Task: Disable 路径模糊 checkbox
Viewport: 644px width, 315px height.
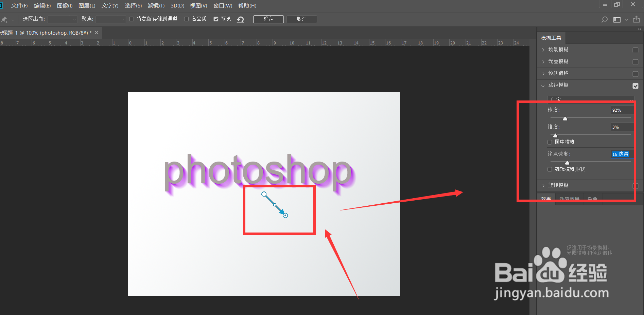Action: [x=635, y=86]
